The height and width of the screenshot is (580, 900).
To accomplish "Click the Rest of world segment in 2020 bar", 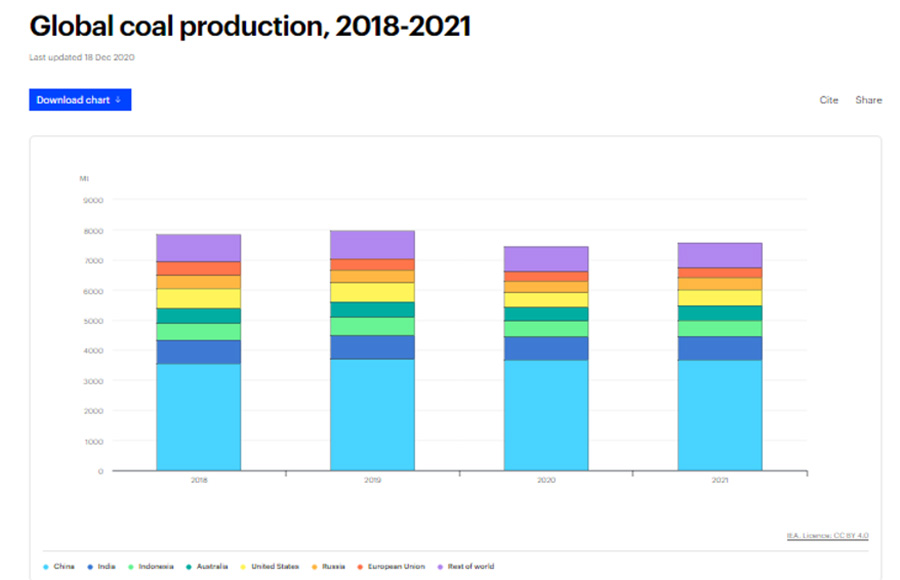I will click(x=546, y=259).
